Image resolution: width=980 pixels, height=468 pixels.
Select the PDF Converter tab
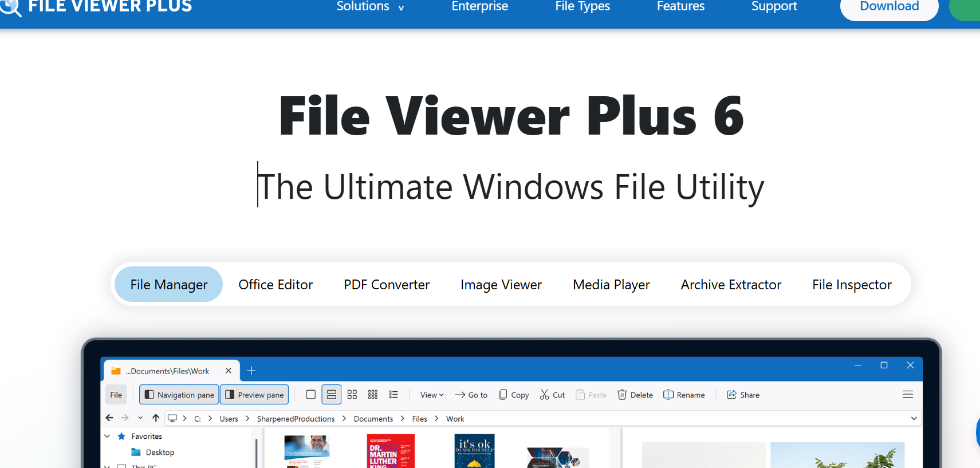pos(387,284)
